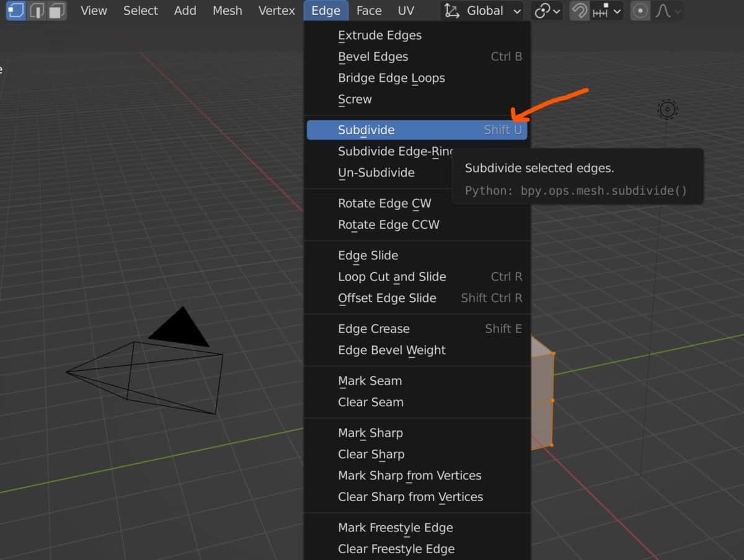Choose Clear Sharp from Vertices
Image resolution: width=744 pixels, height=560 pixels.
click(x=417, y=497)
